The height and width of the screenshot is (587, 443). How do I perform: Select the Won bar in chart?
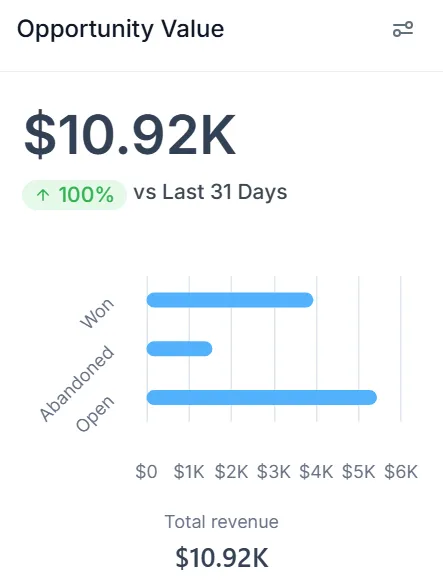(x=230, y=300)
